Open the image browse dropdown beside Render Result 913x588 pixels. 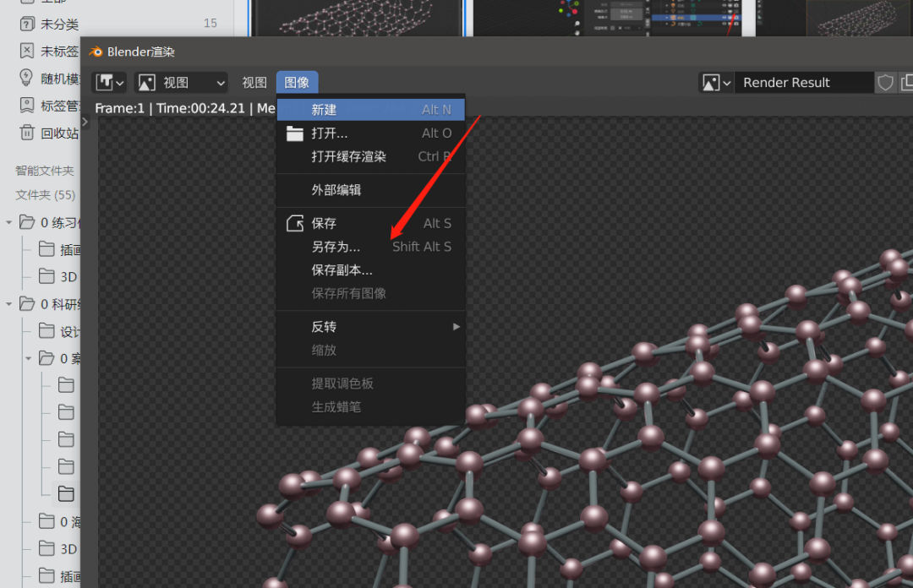point(717,83)
